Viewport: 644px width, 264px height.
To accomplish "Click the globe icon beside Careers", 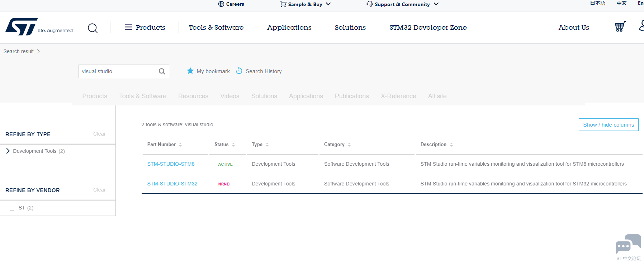I will (221, 4).
